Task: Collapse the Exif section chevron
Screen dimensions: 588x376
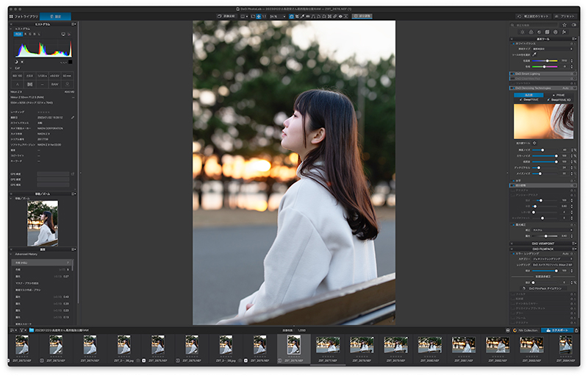Action: (x=11, y=68)
